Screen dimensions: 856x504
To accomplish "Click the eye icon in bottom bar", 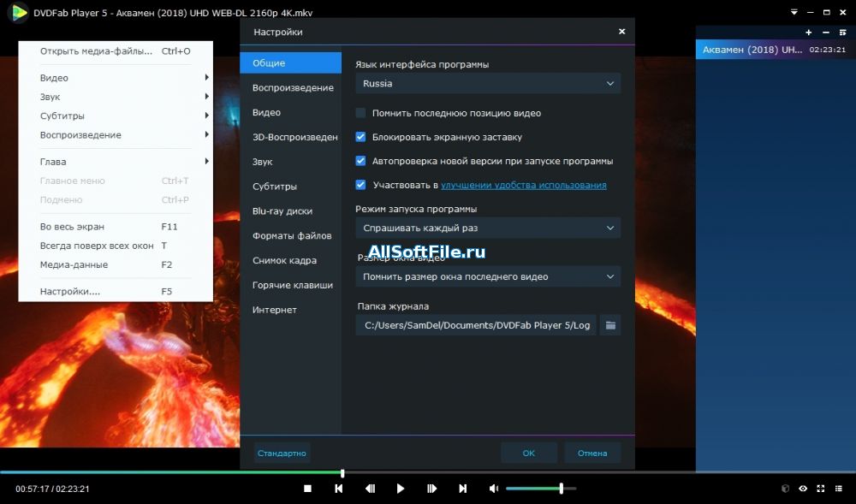I will point(803,489).
